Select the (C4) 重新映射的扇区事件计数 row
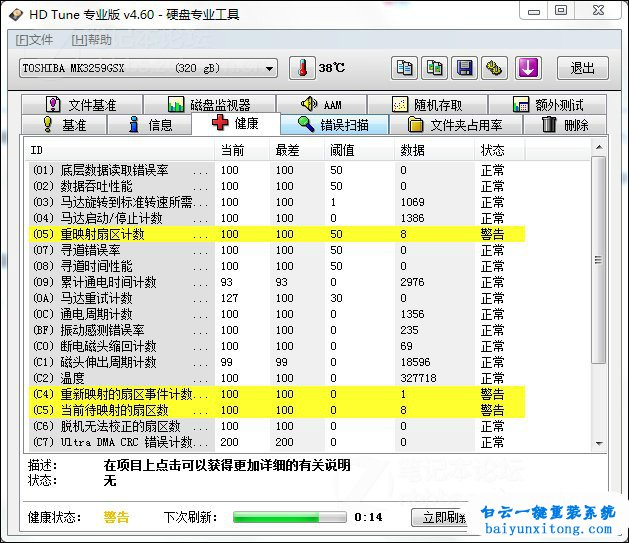Viewport: 629px width, 543px height. tap(276, 394)
